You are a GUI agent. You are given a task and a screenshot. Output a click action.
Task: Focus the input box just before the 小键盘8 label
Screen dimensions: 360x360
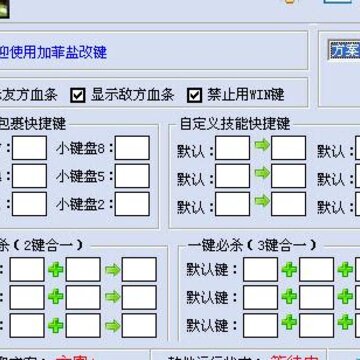(x=29, y=148)
